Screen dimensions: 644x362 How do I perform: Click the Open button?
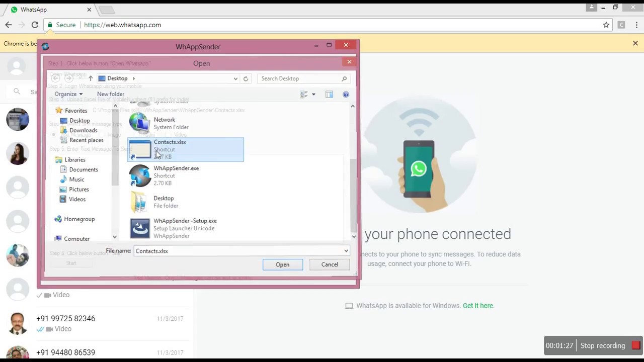click(282, 264)
